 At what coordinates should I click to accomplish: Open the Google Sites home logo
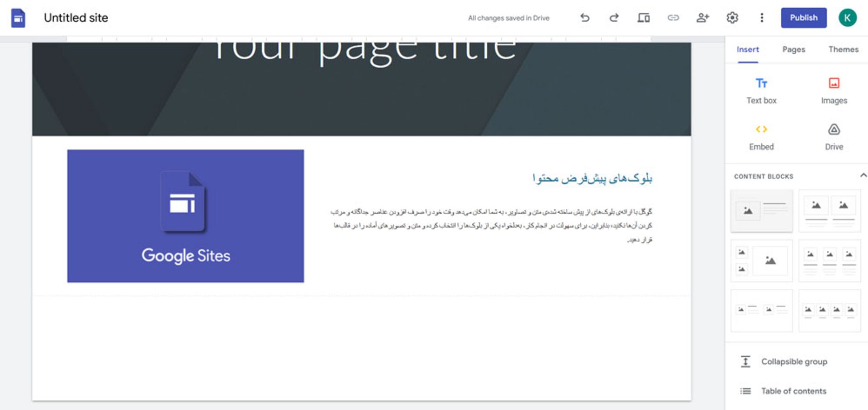[18, 18]
